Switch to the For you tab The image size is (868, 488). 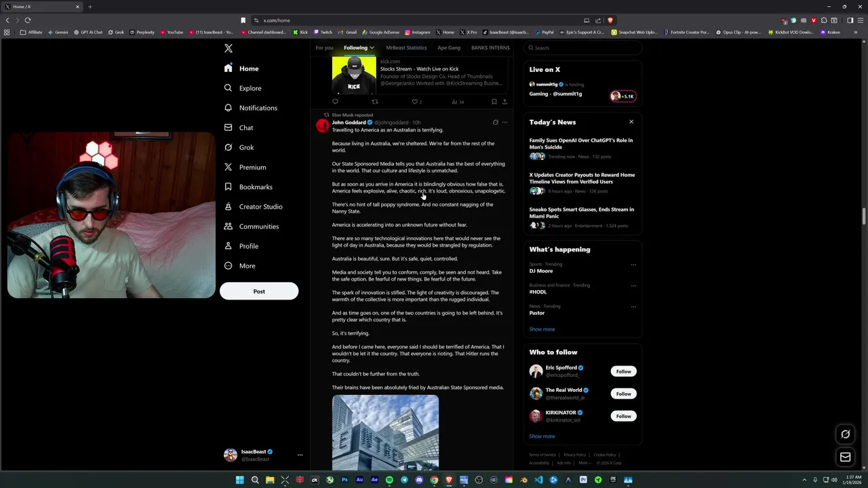pyautogui.click(x=324, y=48)
